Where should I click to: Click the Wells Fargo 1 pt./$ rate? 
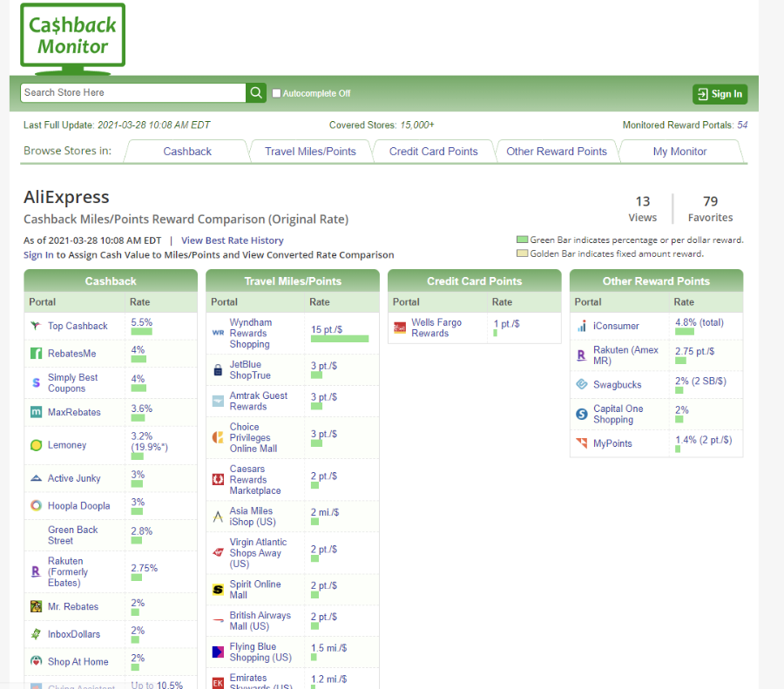[506, 324]
